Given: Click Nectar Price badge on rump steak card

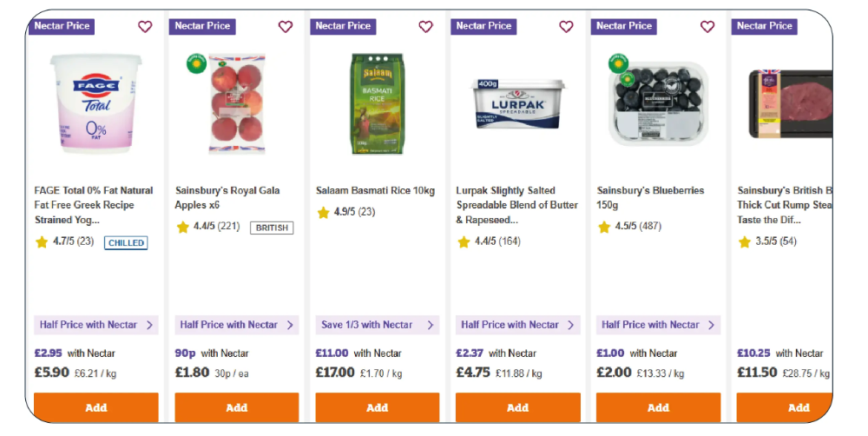Looking at the screenshot, I should pyautogui.click(x=764, y=26).
